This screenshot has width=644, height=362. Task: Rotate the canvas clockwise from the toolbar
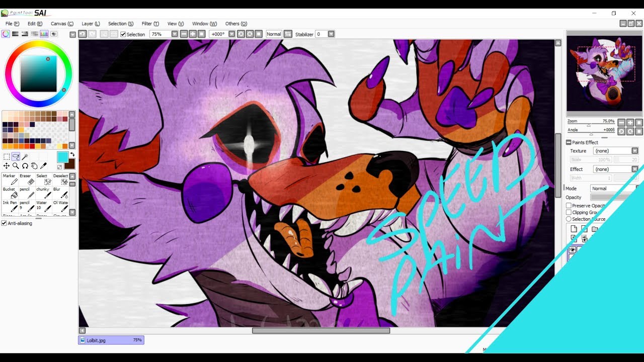(250, 34)
